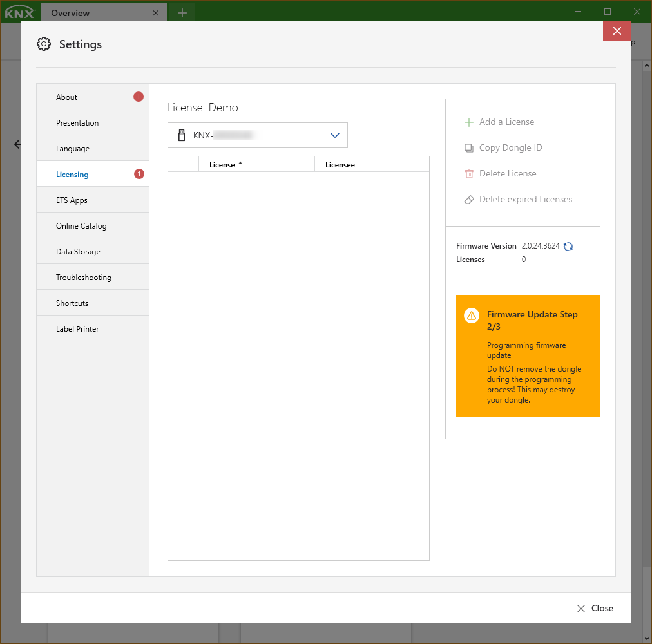Click the firmware refresh icon
Screen dimensions: 652x644
click(x=568, y=246)
